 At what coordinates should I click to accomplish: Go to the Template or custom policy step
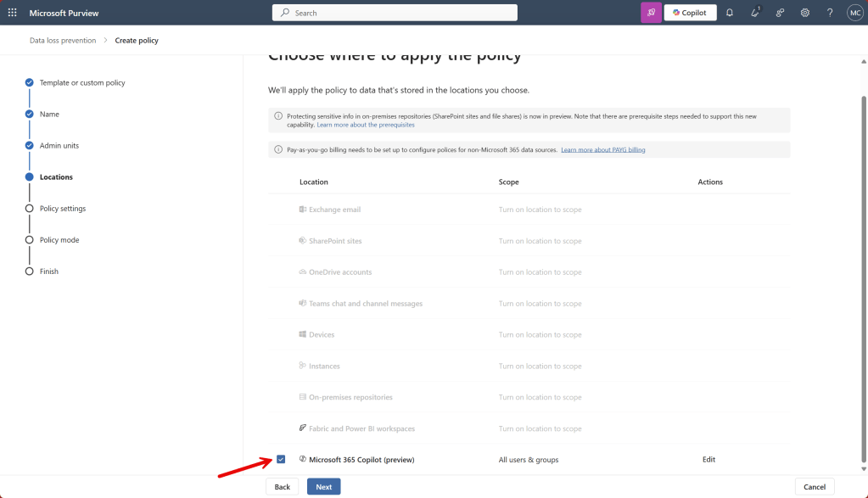click(x=82, y=83)
